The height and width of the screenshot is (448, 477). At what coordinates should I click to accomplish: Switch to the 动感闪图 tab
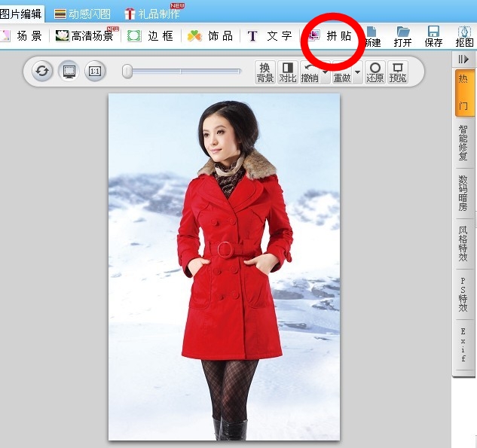point(82,14)
